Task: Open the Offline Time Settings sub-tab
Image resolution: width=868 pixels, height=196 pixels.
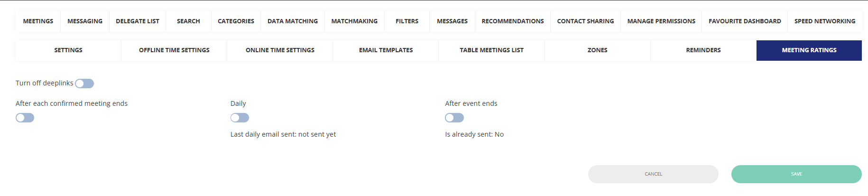Action: 174,50
